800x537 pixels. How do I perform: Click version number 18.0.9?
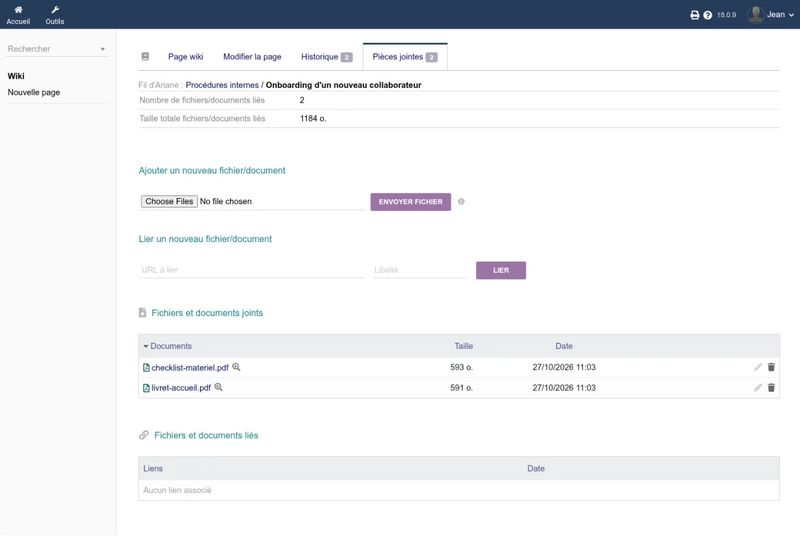click(727, 15)
